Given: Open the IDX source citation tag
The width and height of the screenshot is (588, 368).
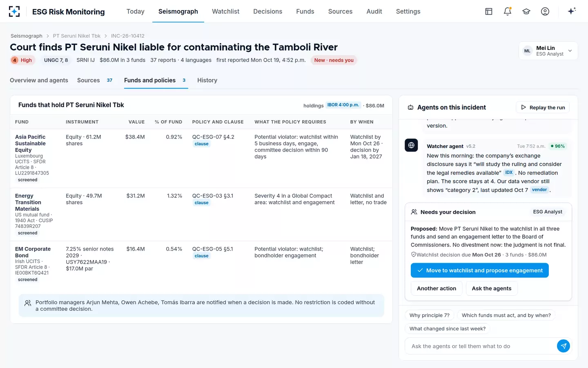Looking at the screenshot, I should [509, 173].
